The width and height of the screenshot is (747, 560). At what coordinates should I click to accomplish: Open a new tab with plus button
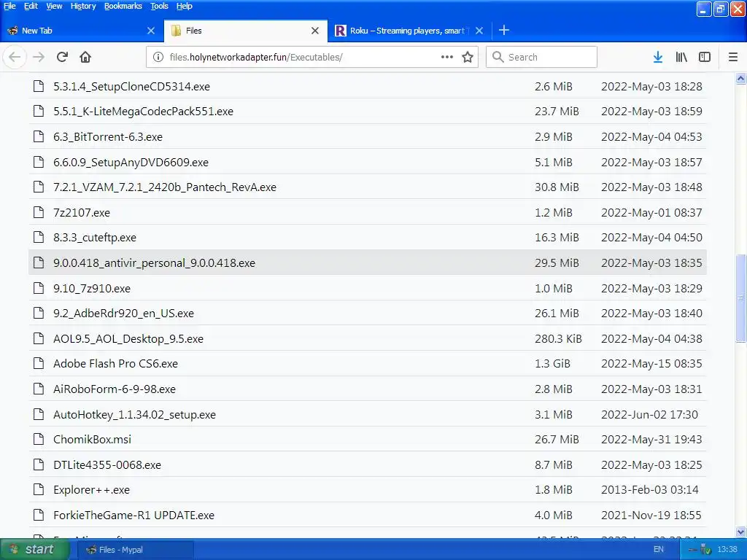pyautogui.click(x=504, y=31)
